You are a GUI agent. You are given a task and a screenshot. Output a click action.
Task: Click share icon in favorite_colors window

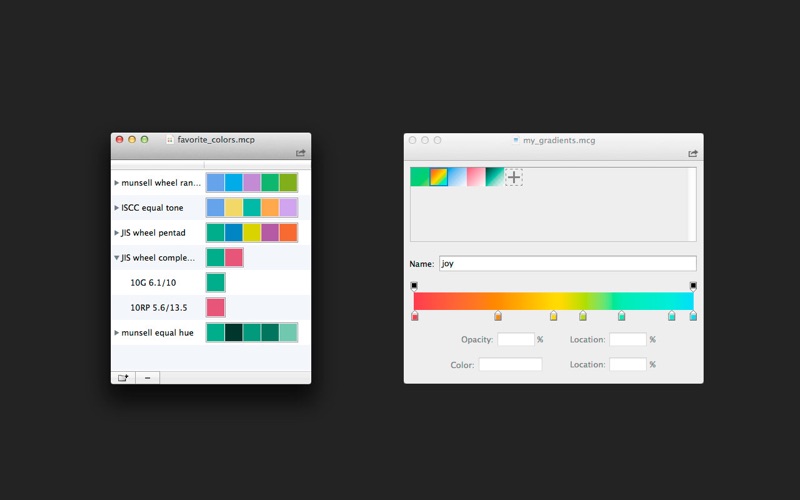pos(301,153)
